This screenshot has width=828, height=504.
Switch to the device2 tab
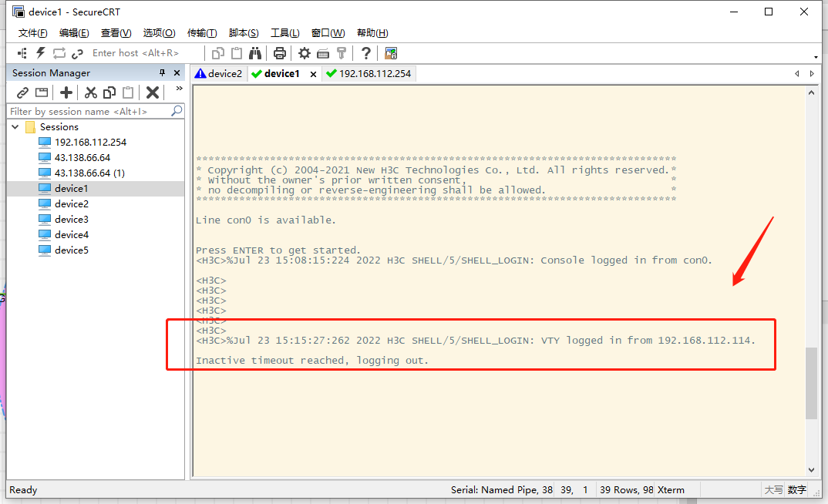click(x=219, y=74)
